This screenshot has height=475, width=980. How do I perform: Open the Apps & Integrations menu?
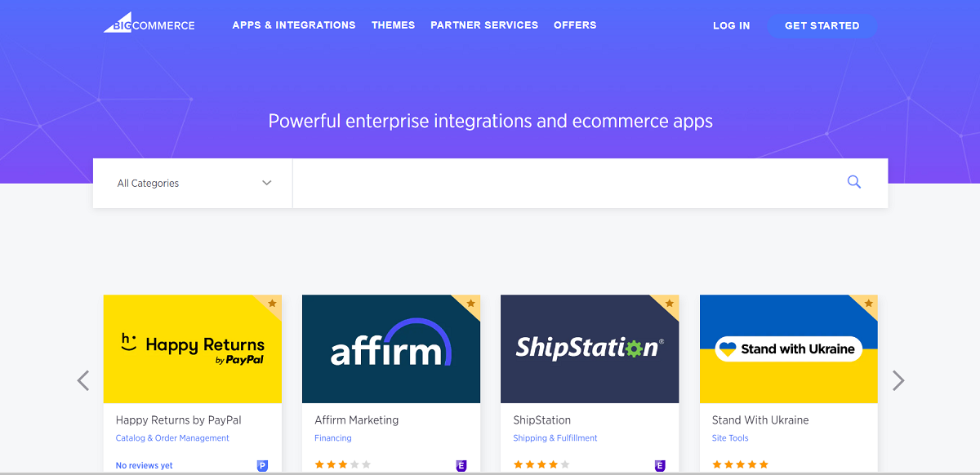(294, 25)
